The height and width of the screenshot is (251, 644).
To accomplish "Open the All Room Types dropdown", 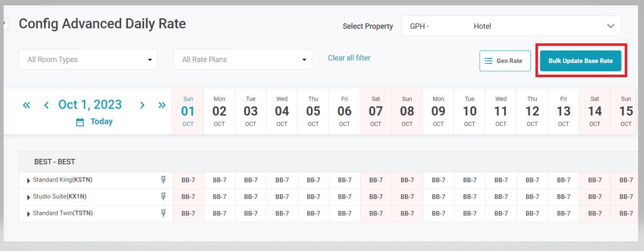I will click(x=88, y=59).
